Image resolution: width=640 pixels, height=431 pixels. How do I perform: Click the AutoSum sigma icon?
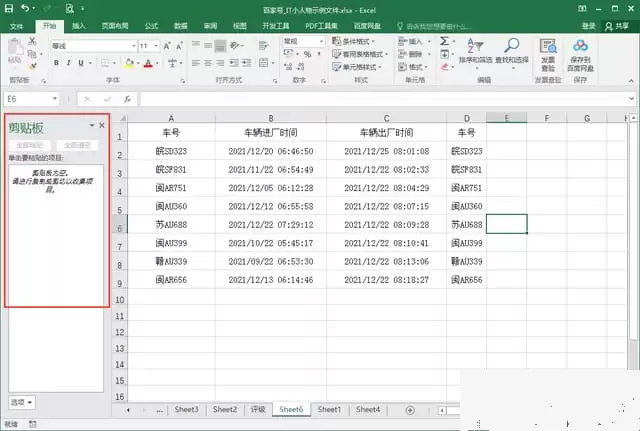[x=444, y=41]
